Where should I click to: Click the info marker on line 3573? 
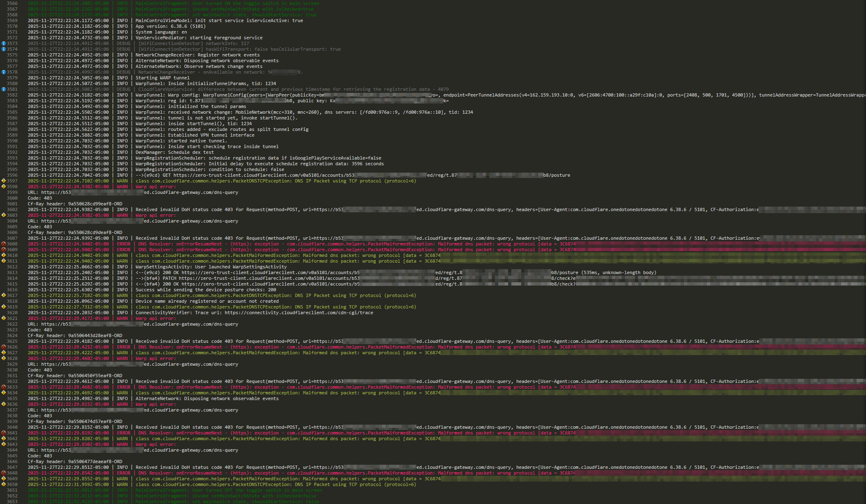coord(4,43)
